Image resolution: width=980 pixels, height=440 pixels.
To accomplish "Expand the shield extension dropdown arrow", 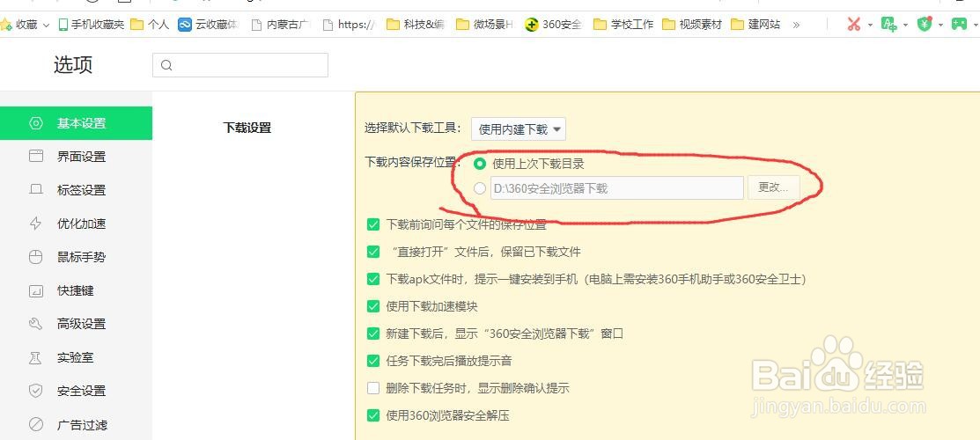I will [940, 26].
